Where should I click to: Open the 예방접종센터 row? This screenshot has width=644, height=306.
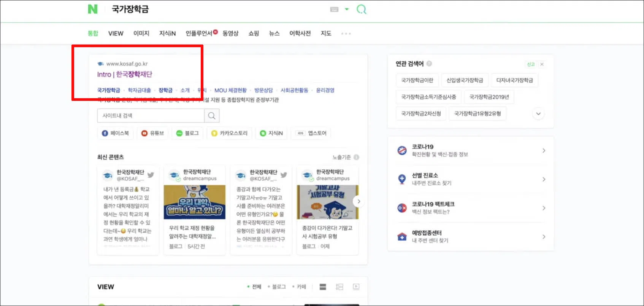click(x=471, y=236)
